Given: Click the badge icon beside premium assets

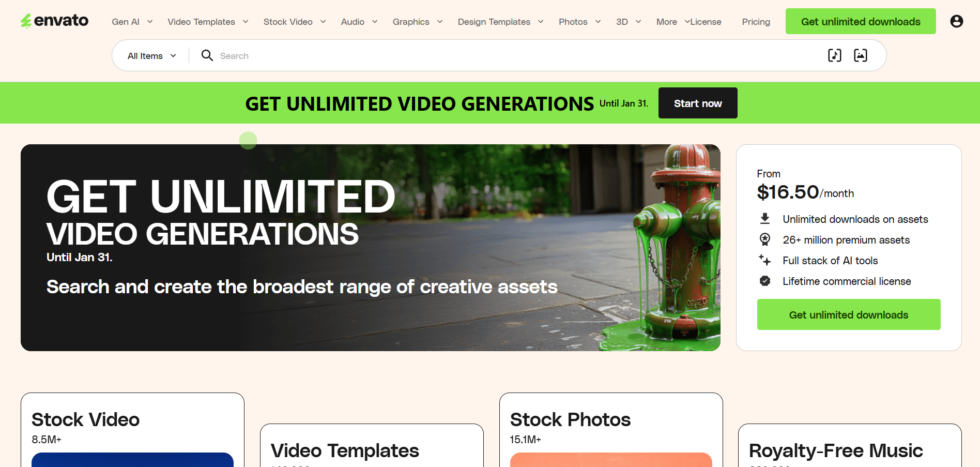Looking at the screenshot, I should [765, 239].
